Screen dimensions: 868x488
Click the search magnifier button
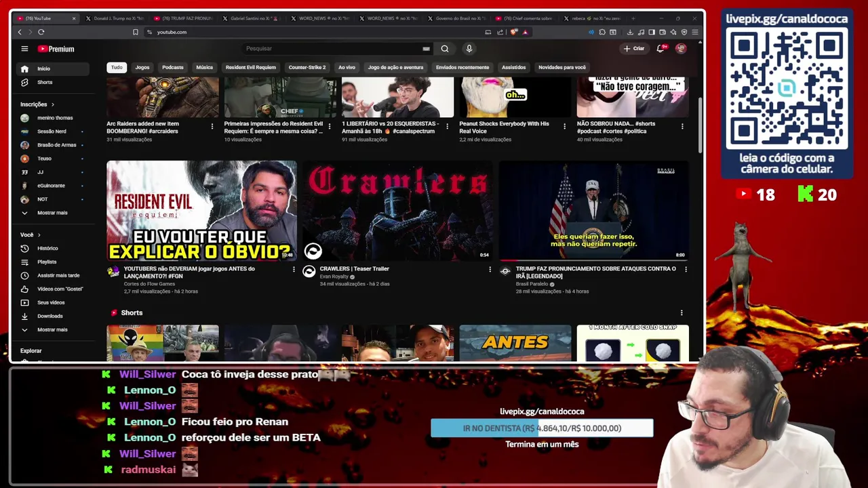(445, 49)
